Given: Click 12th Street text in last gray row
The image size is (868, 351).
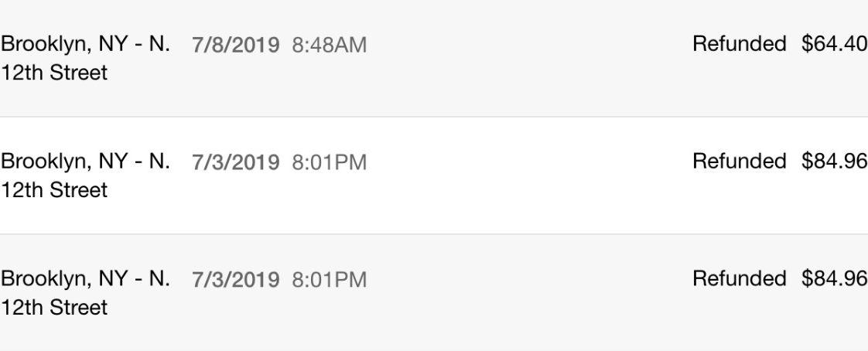Looking at the screenshot, I should click(x=53, y=308).
